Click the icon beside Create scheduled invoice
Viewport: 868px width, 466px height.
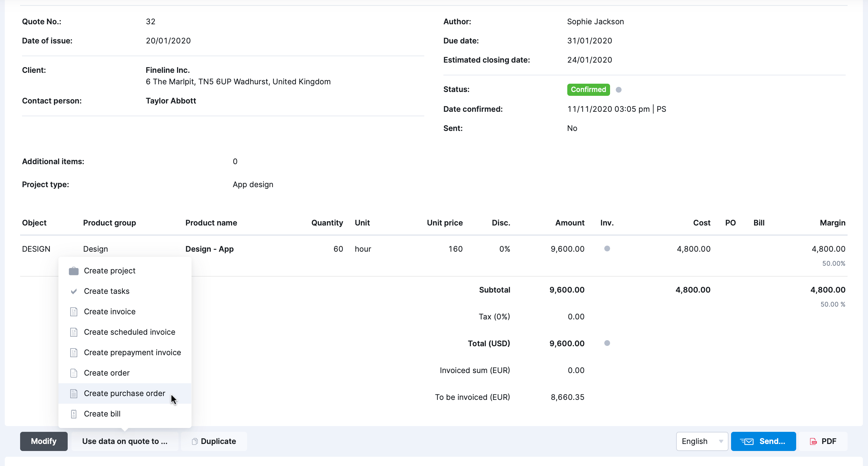click(x=74, y=332)
